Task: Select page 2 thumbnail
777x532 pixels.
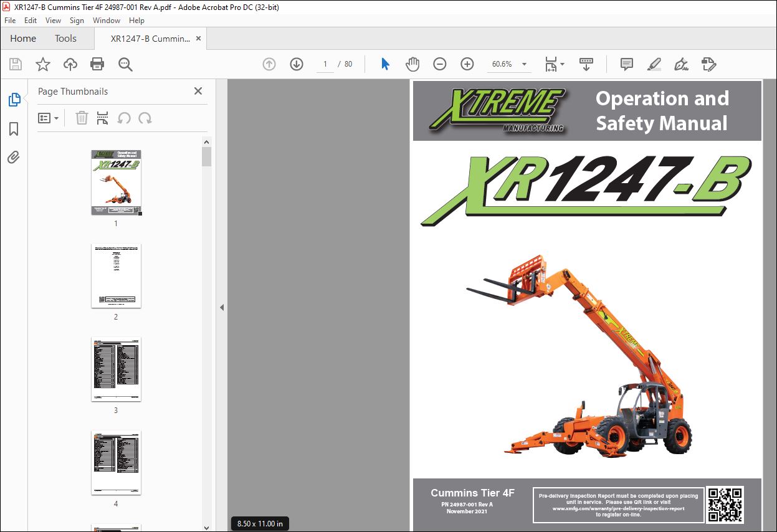Action: point(116,276)
